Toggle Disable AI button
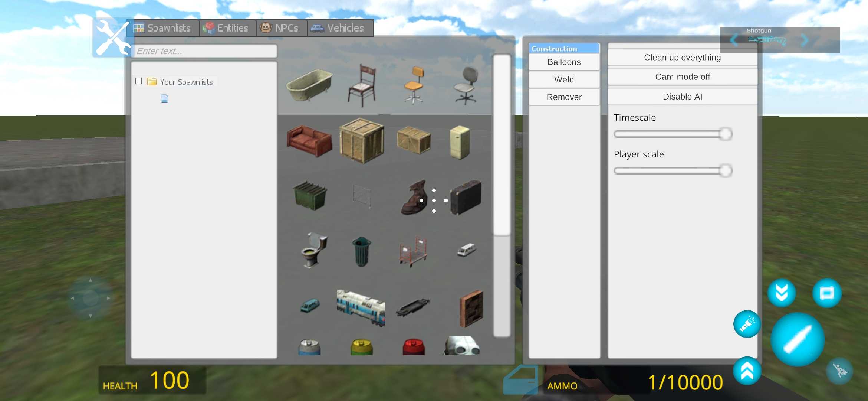Screen dimensions: 868x401 tap(682, 97)
